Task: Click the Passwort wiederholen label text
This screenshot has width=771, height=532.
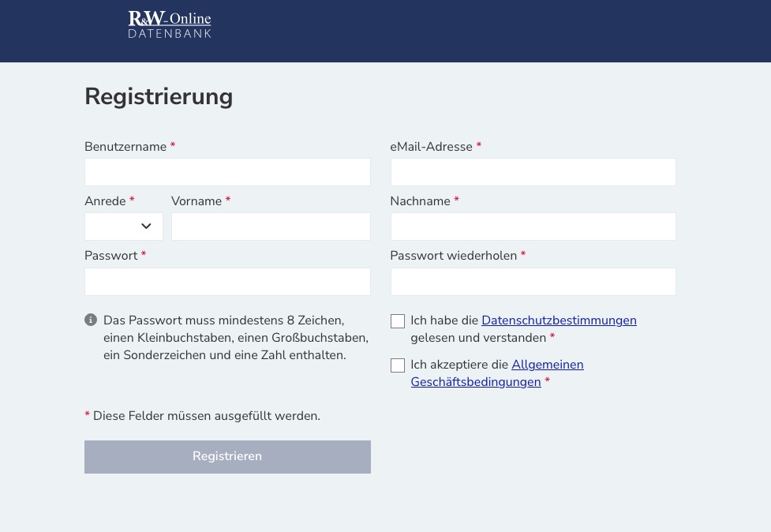Action: [453, 256]
